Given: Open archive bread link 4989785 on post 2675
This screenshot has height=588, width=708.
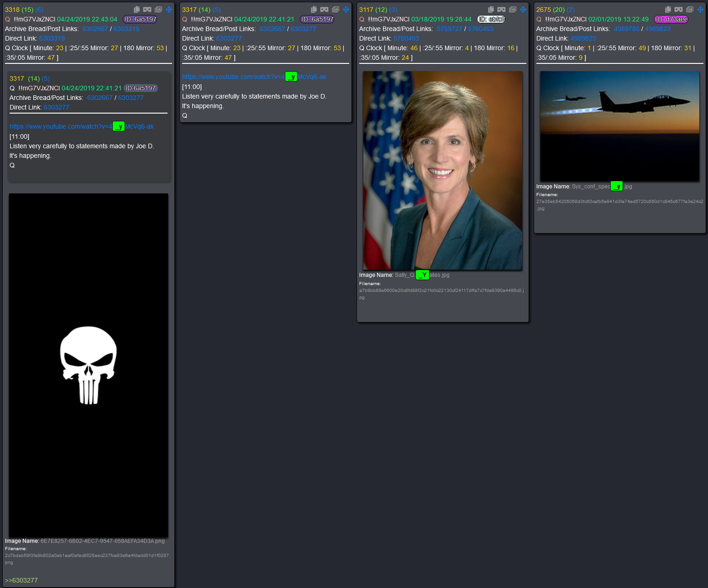Looking at the screenshot, I should (x=627, y=29).
